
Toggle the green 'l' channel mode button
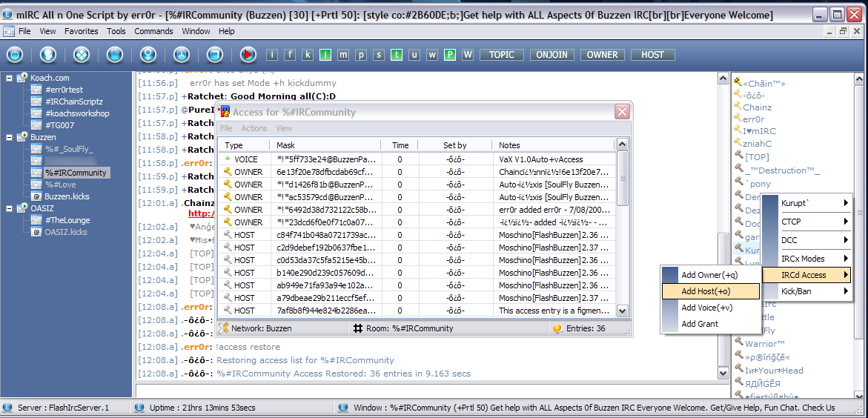click(325, 55)
